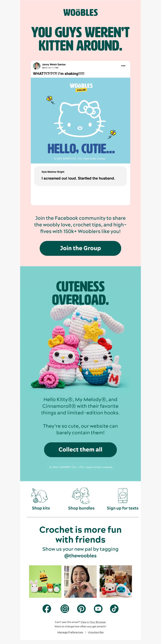Image resolution: width=161 pixels, height=644 pixels.
Task: Click the Hello Kitty collab teaser image
Action: pyautogui.click(x=80, y=121)
